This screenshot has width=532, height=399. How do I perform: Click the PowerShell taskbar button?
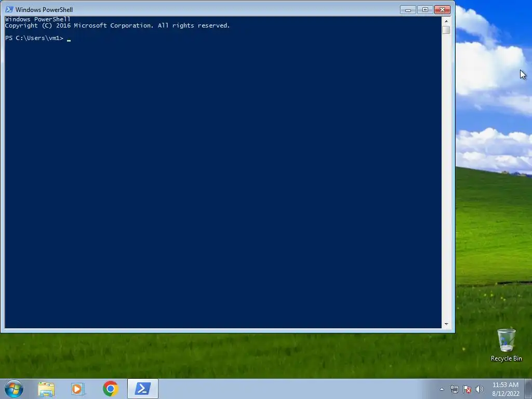(143, 389)
